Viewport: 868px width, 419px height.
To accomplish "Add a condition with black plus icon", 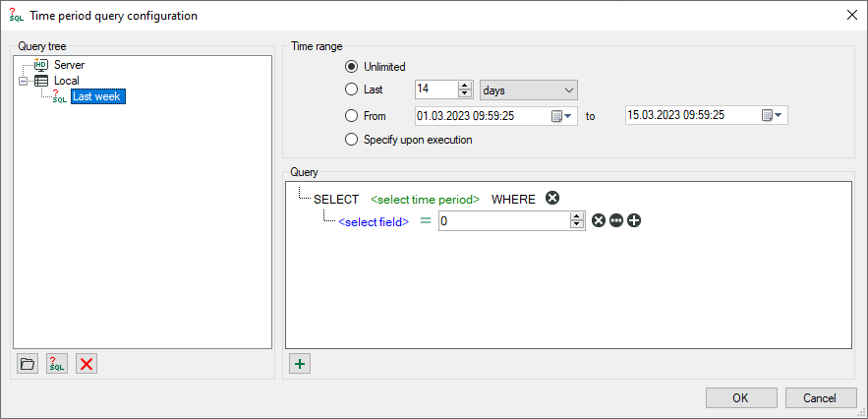I will 634,221.
